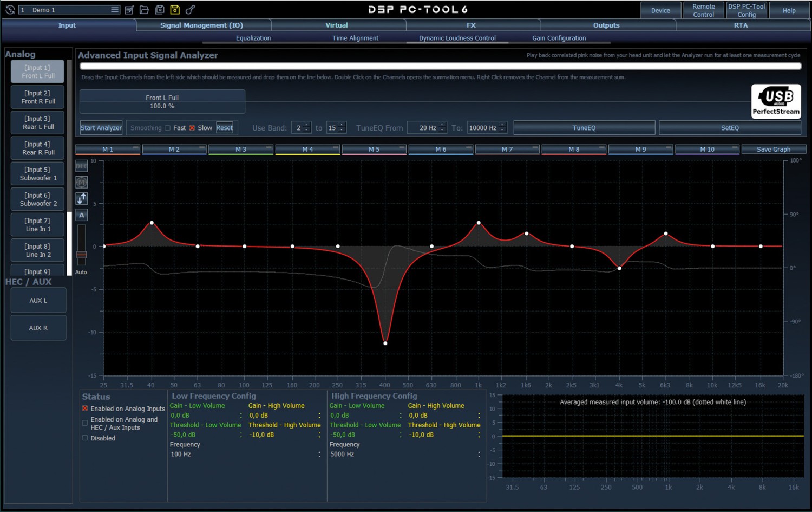The width and height of the screenshot is (812, 512).
Task: Open Remote Control
Action: (x=704, y=10)
